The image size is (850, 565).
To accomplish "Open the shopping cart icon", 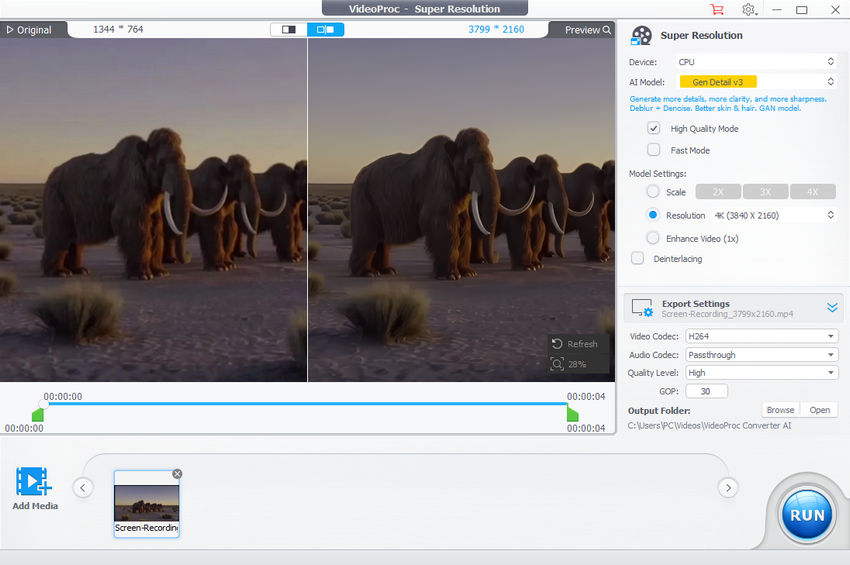I will coord(717,10).
